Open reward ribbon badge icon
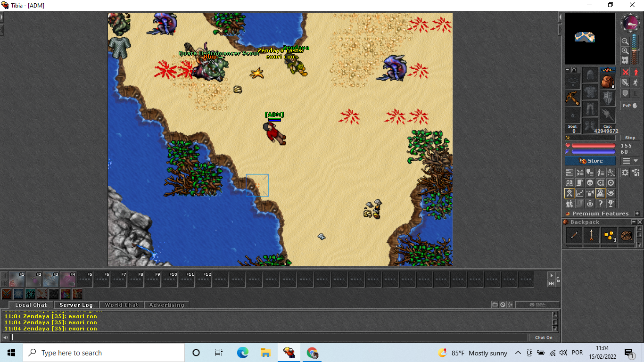The height and width of the screenshot is (362, 644). [570, 193]
